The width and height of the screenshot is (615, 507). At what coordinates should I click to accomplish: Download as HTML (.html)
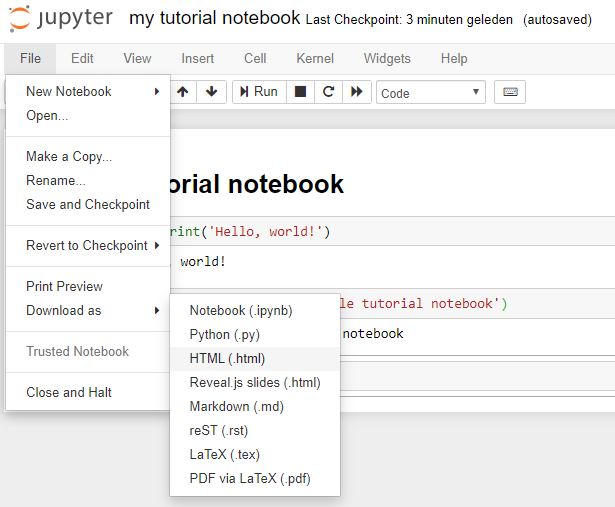(255, 358)
